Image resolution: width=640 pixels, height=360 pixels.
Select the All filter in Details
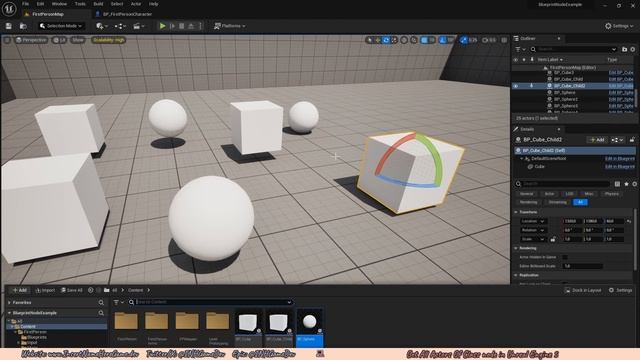click(x=580, y=202)
